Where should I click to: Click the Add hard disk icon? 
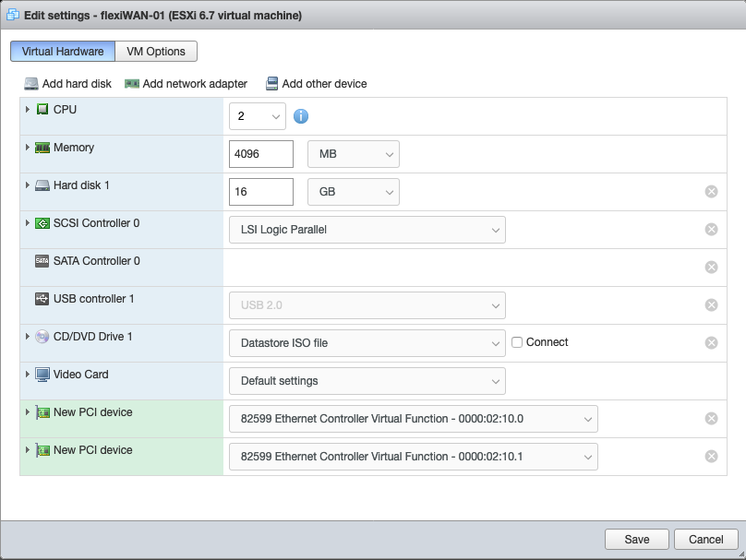point(31,84)
